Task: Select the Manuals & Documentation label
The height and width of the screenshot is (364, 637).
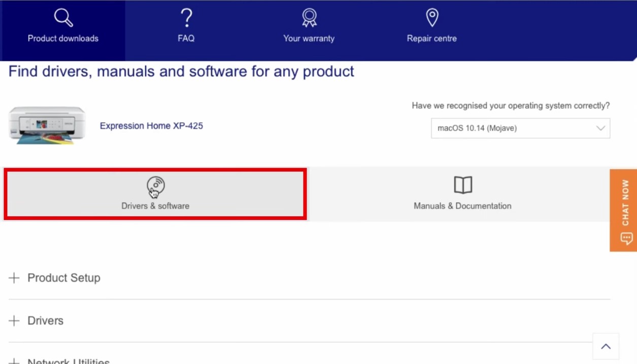Action: (462, 206)
